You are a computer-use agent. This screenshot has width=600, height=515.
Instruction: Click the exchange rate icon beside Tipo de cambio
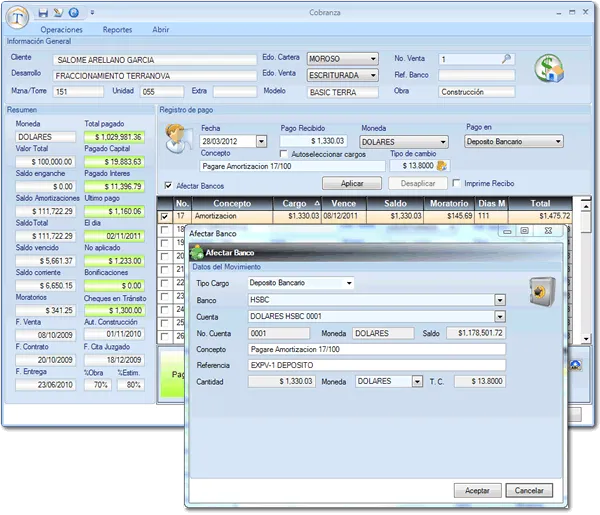click(x=442, y=166)
